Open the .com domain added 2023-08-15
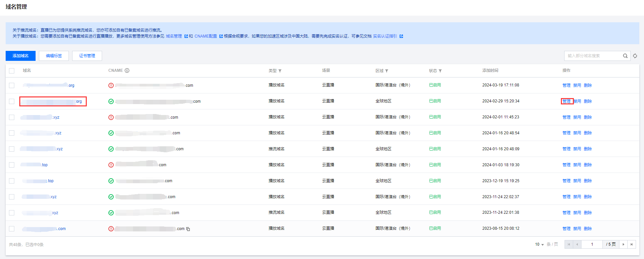Viewport: 644px width, 259px height. point(44,229)
